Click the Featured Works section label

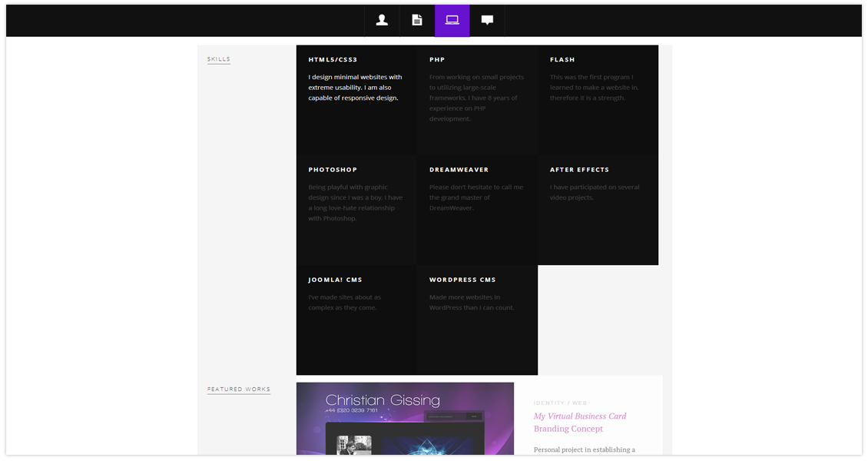click(239, 390)
